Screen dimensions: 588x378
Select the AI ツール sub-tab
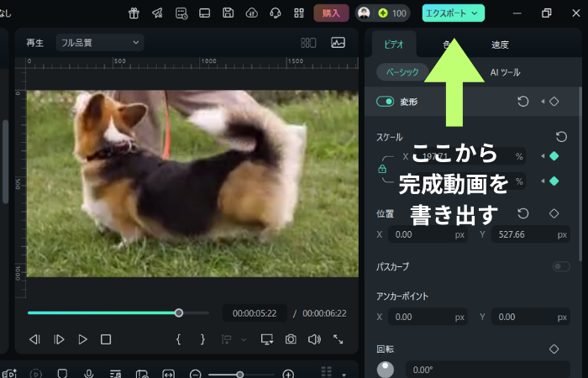pyautogui.click(x=505, y=72)
